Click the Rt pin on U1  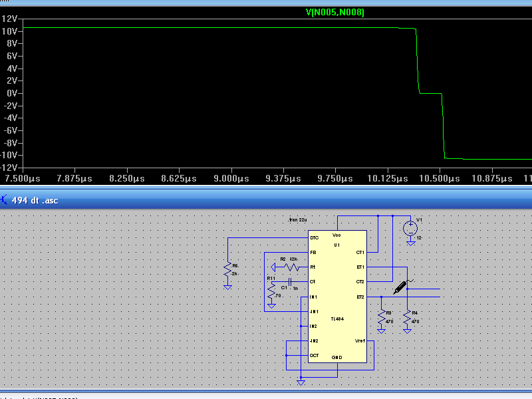313,267
